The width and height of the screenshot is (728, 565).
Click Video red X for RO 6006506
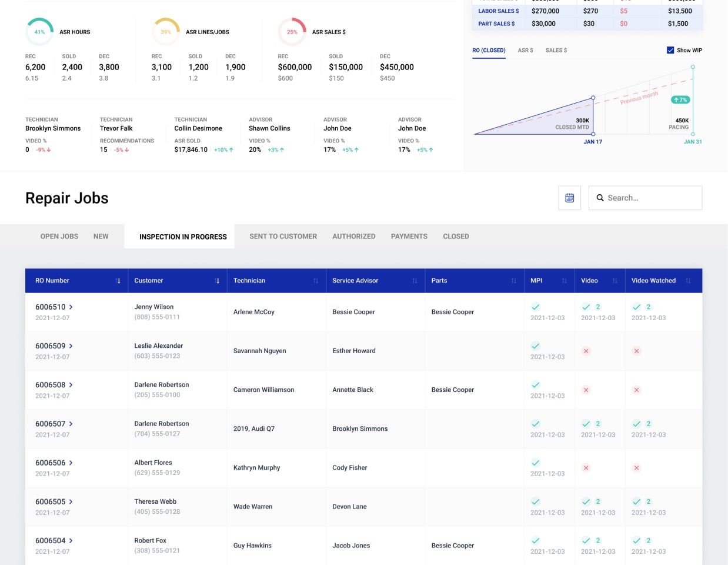[x=586, y=468]
